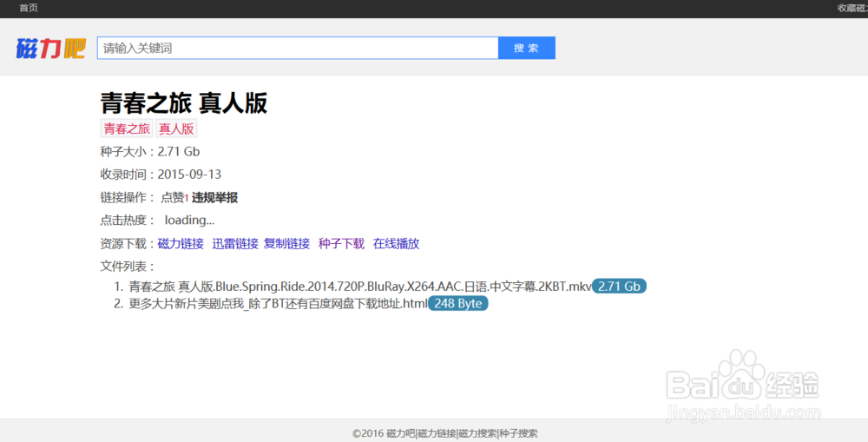Click 在线播放 to play online
This screenshot has height=442, width=868.
pyautogui.click(x=397, y=244)
